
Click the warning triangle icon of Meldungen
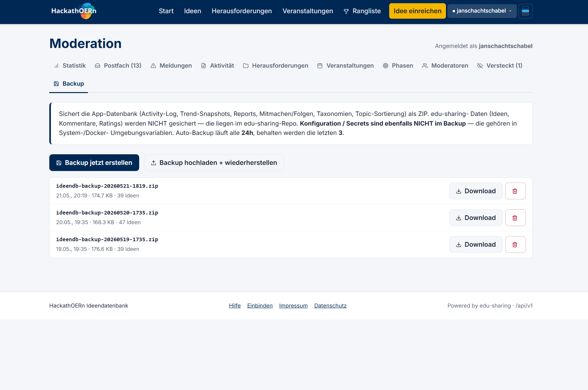point(153,66)
